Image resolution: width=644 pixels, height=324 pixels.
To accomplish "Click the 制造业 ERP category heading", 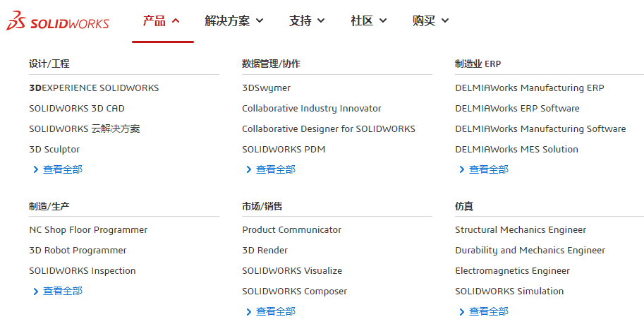I will (x=478, y=64).
